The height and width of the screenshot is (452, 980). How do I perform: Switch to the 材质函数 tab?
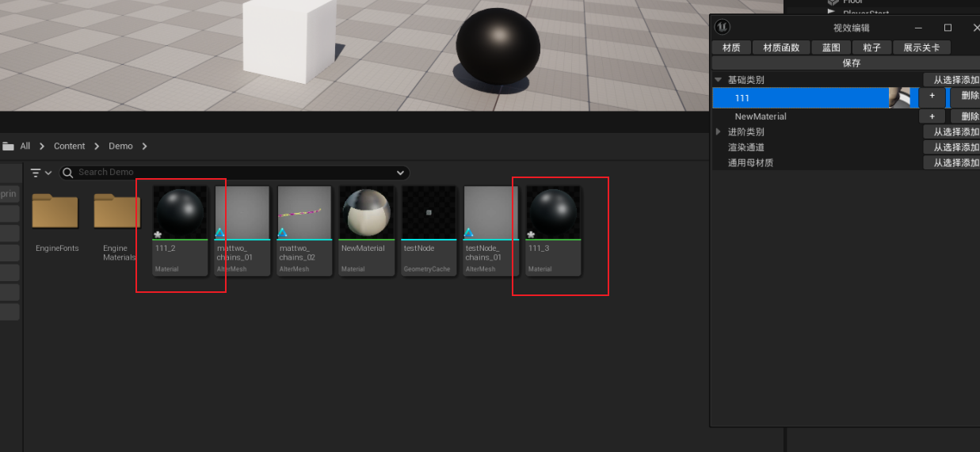781,47
